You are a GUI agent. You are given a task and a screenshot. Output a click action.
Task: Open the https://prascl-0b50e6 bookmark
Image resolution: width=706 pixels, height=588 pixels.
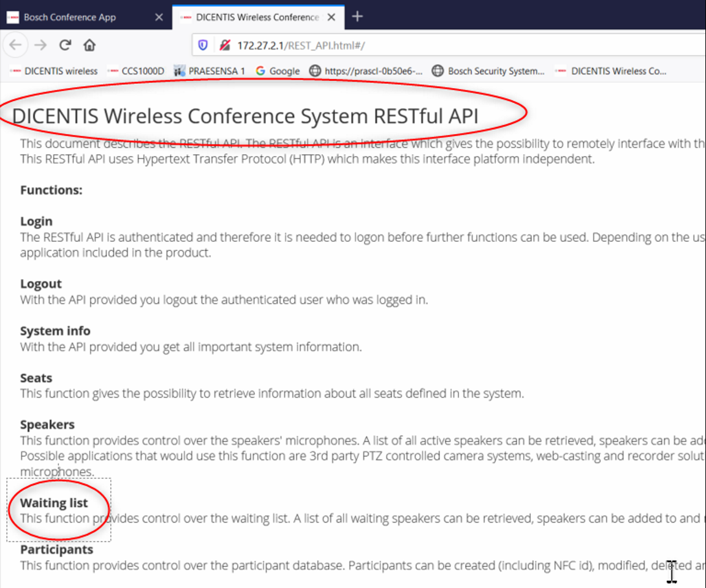pyautogui.click(x=366, y=71)
